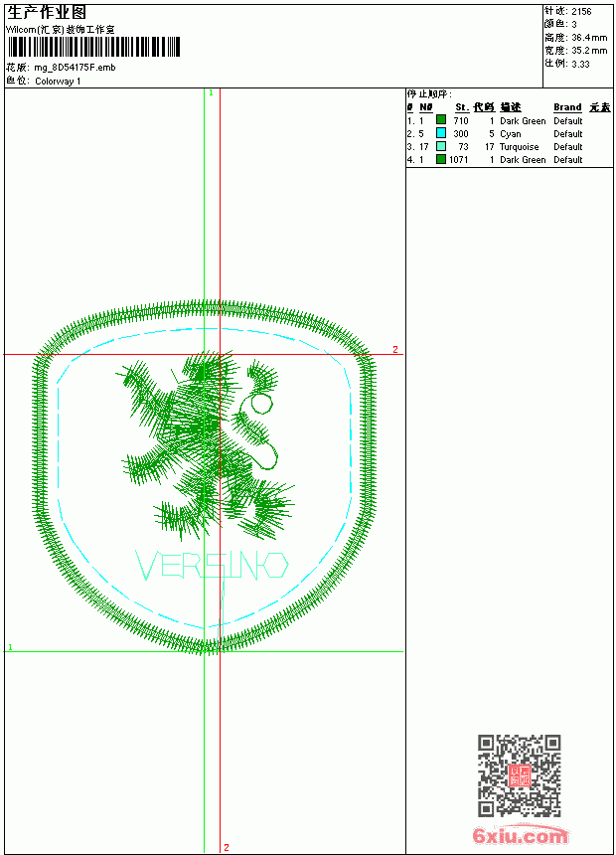This screenshot has height=855, width=616.
Task: Click the Wilcom studio name line
Action: 61,30
